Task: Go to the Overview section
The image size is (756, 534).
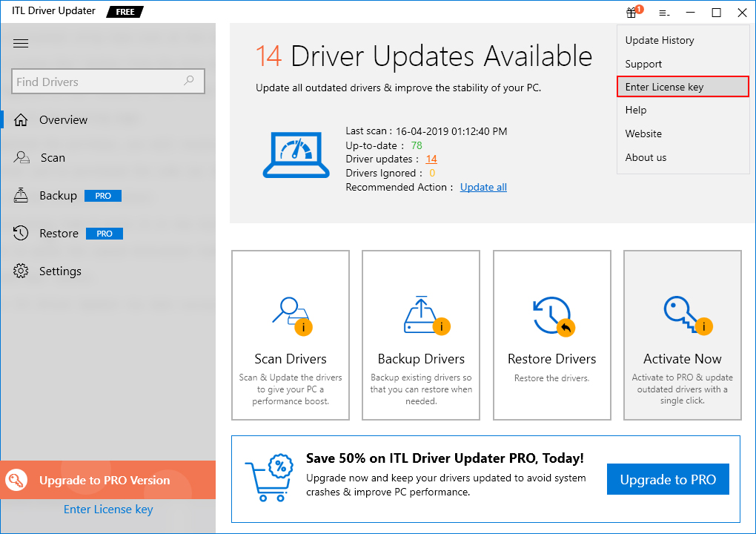Action: [x=63, y=119]
